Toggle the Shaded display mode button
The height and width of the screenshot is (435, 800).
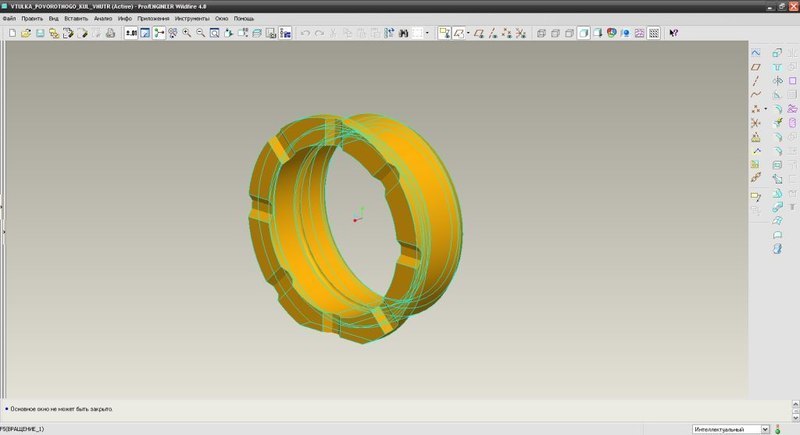pyautogui.click(x=583, y=33)
